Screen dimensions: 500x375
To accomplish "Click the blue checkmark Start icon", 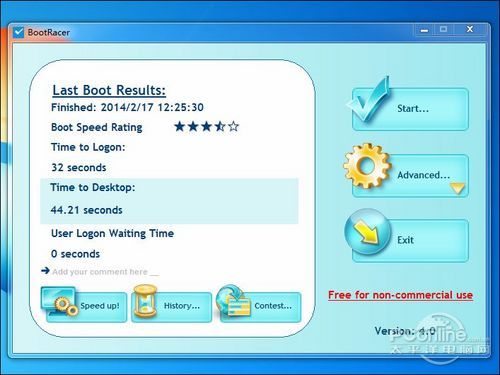I will (368, 99).
